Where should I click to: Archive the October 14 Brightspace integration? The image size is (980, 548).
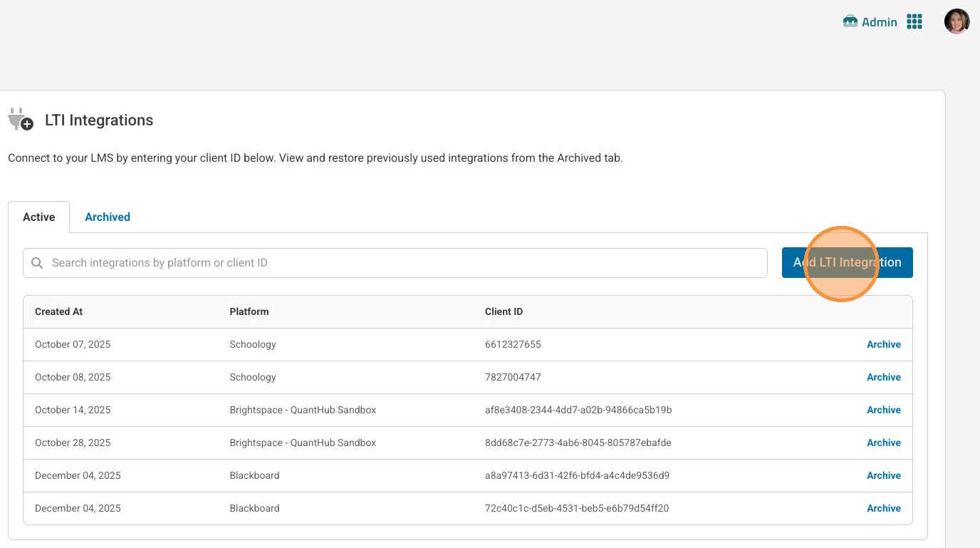(883, 410)
